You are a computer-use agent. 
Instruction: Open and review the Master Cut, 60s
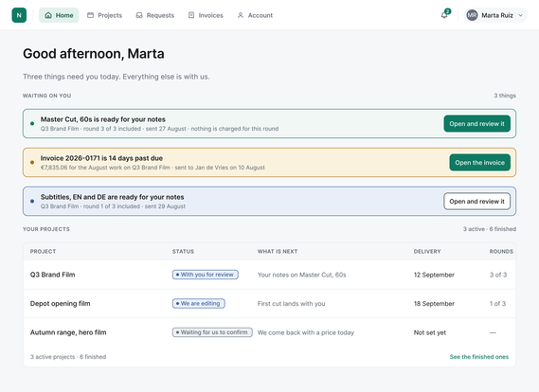476,124
